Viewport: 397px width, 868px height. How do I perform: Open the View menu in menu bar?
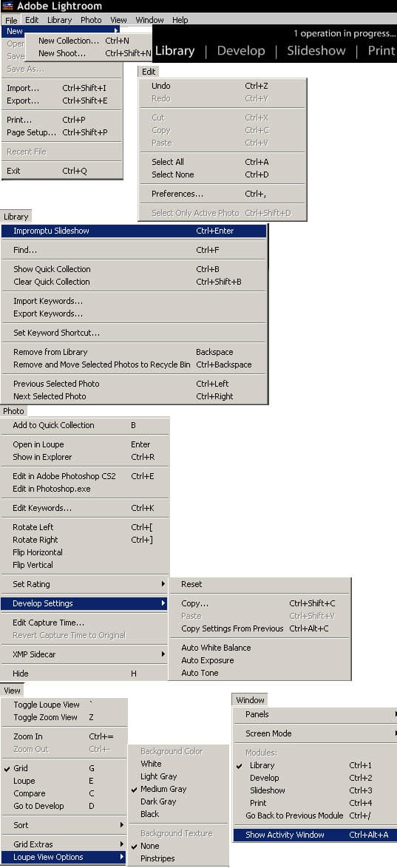click(118, 20)
